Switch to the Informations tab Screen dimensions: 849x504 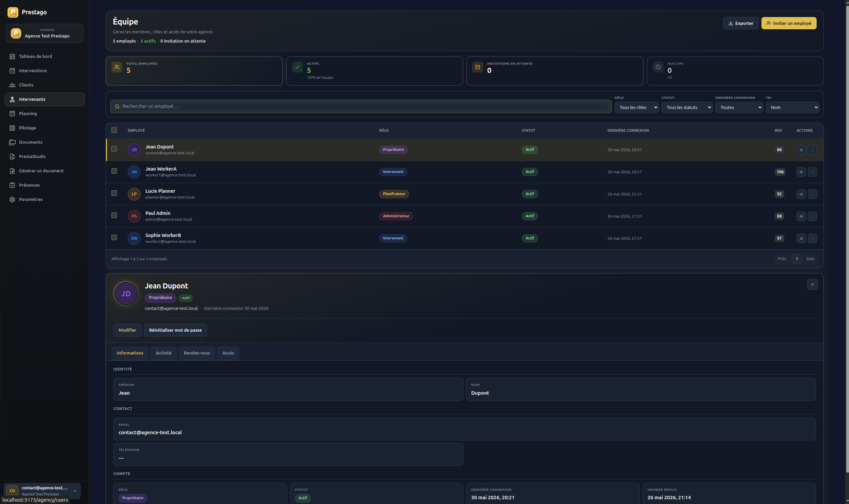point(130,353)
